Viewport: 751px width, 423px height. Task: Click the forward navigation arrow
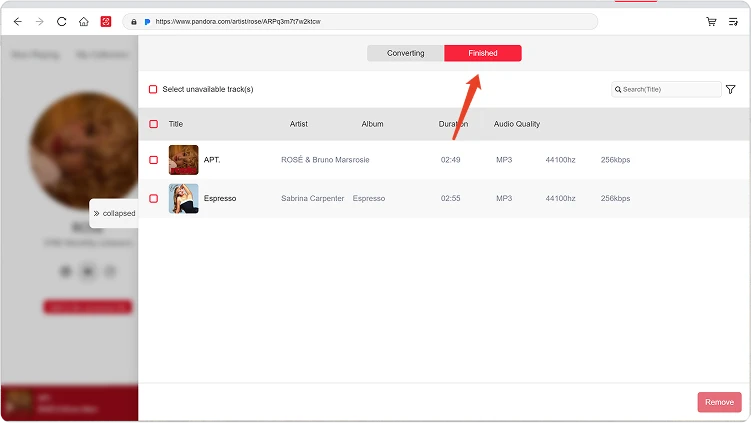[x=39, y=21]
